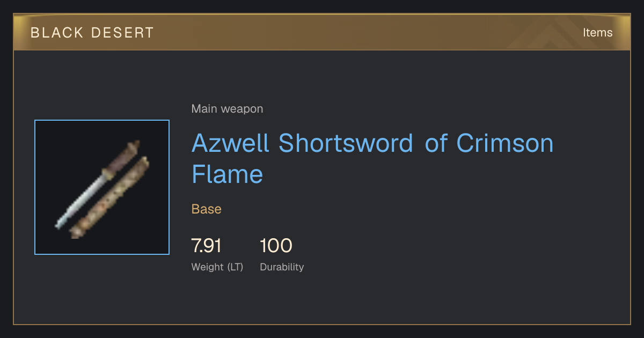The width and height of the screenshot is (644, 338).
Task: Click the golden header banner
Action: (x=322, y=32)
